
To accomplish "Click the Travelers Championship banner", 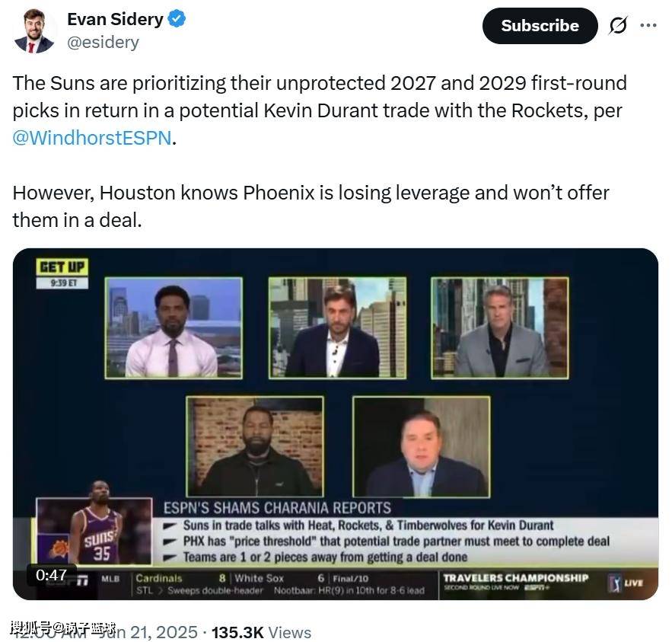I will pos(516,583).
